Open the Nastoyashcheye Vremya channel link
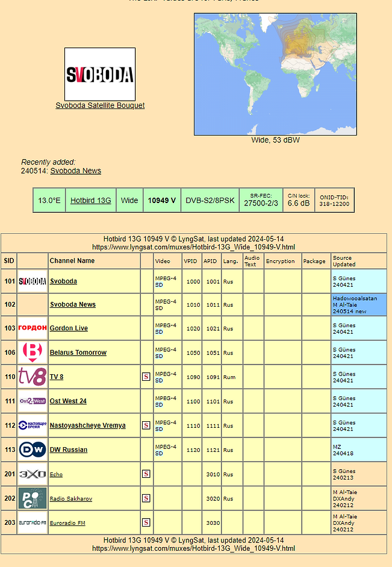The width and height of the screenshot is (392, 567). pos(88,425)
